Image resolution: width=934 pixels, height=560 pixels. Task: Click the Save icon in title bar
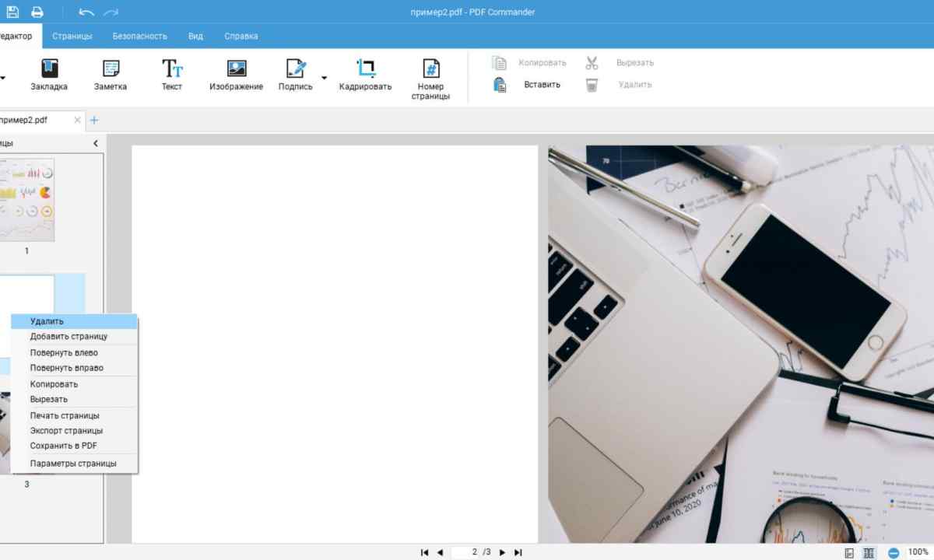click(x=12, y=12)
